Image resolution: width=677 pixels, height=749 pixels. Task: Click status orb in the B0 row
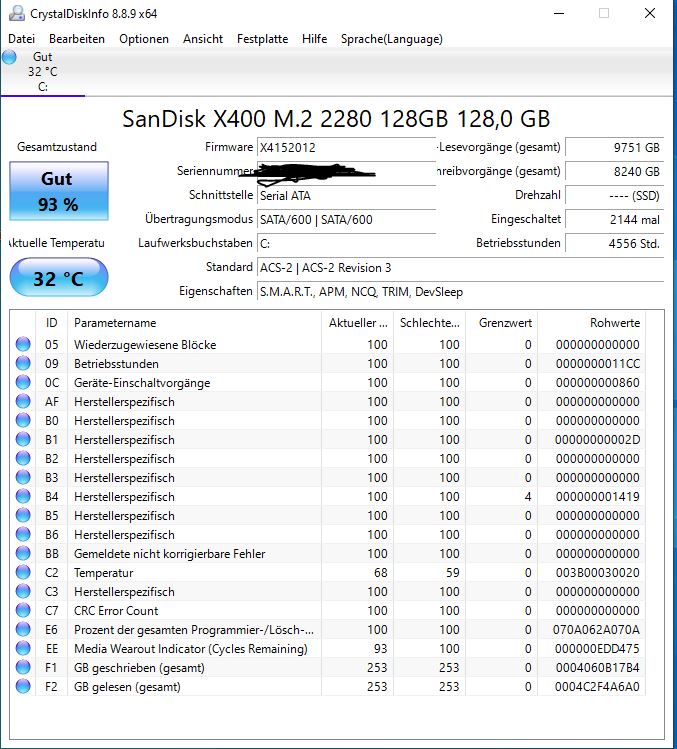[x=23, y=420]
